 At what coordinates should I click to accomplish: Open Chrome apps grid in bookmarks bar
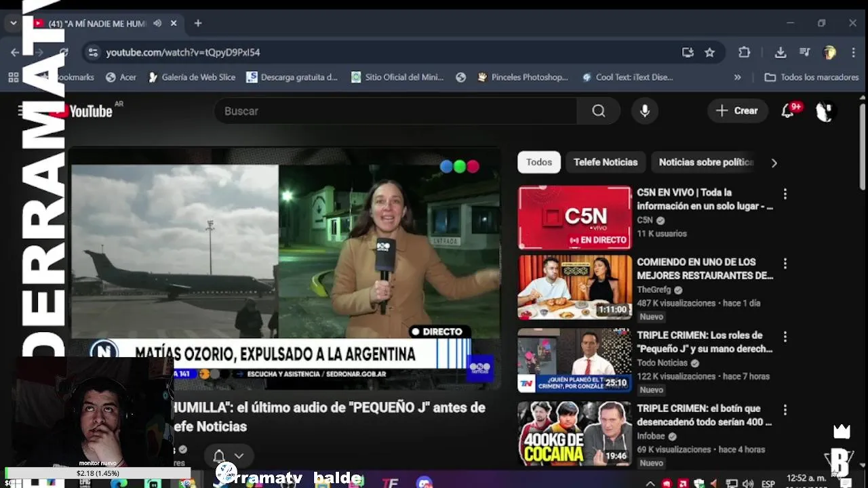pos(13,77)
